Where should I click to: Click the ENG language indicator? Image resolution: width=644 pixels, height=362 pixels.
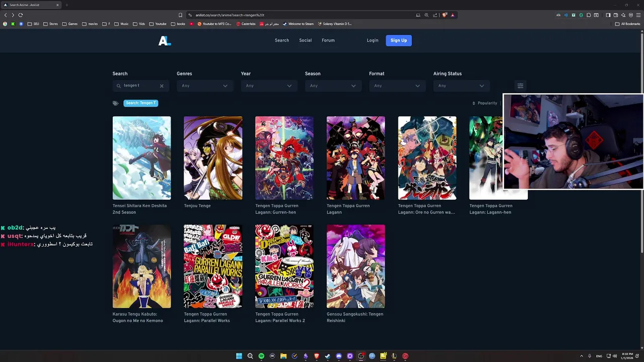(599, 356)
